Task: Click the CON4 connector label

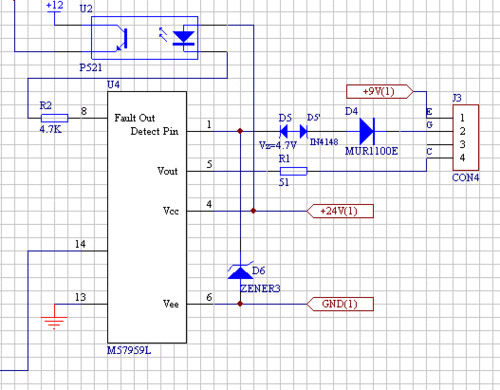Action: tap(466, 178)
